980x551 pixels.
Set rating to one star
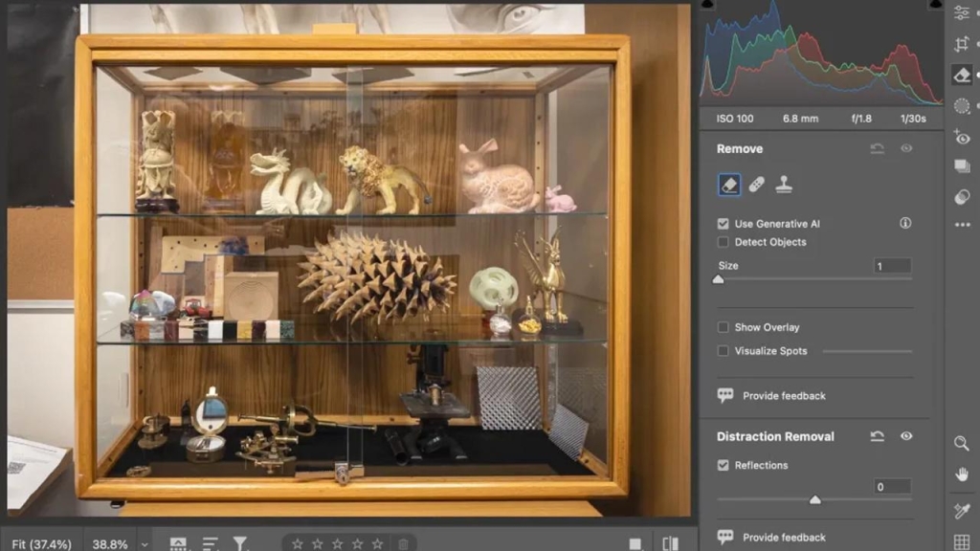298,544
